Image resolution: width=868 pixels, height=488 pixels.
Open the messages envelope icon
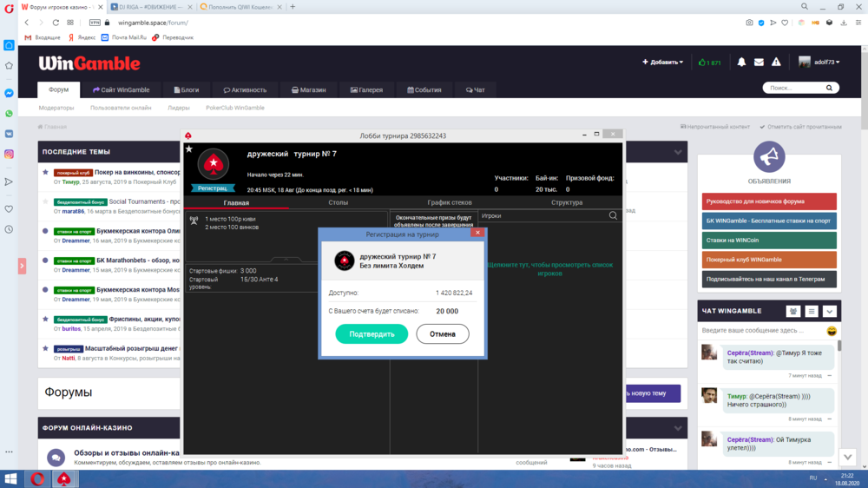759,63
